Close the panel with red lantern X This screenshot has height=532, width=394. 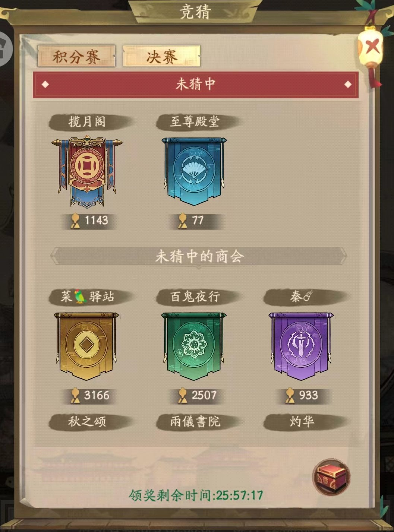(371, 47)
